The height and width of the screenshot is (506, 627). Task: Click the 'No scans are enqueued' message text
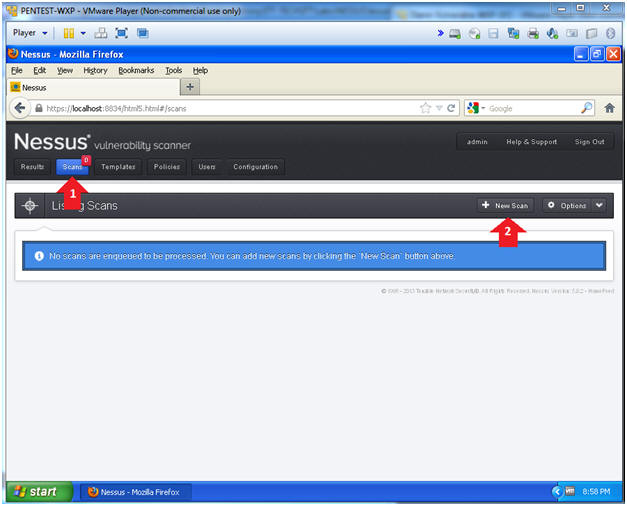coord(252,256)
